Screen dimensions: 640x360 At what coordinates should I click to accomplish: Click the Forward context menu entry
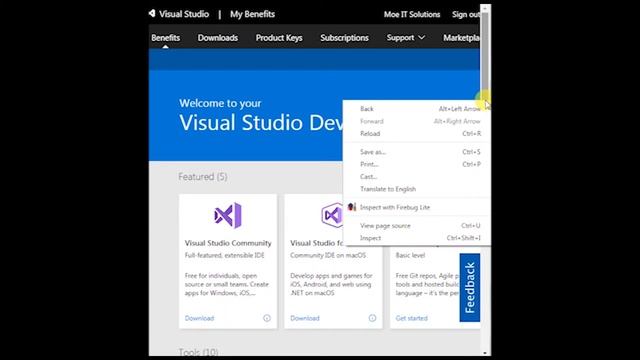[417, 121]
